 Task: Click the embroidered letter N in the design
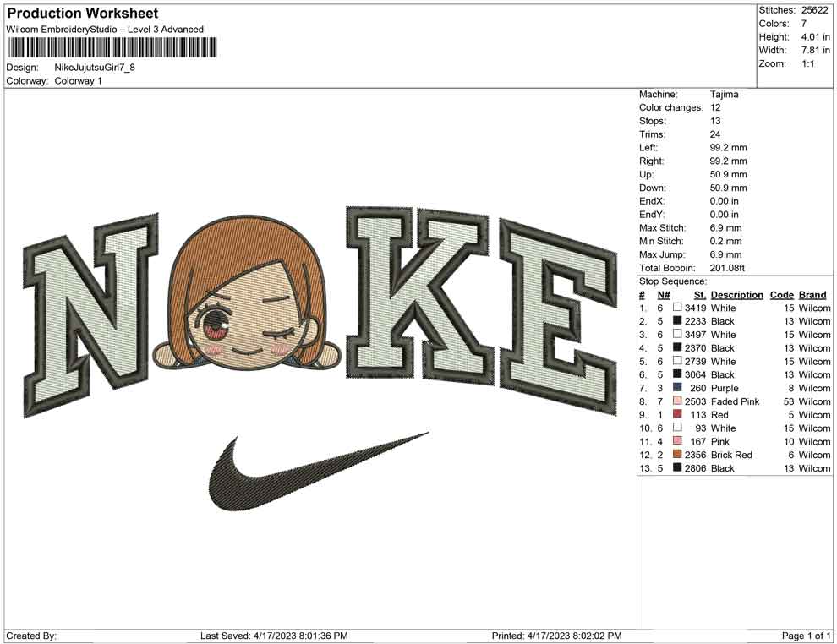click(x=90, y=316)
